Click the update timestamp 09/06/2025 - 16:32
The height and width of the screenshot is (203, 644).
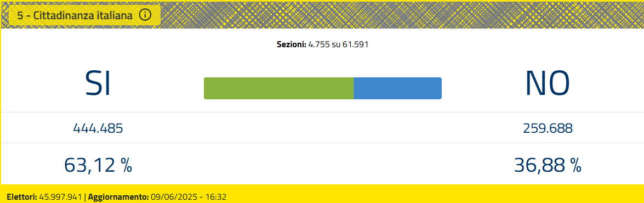click(x=189, y=197)
